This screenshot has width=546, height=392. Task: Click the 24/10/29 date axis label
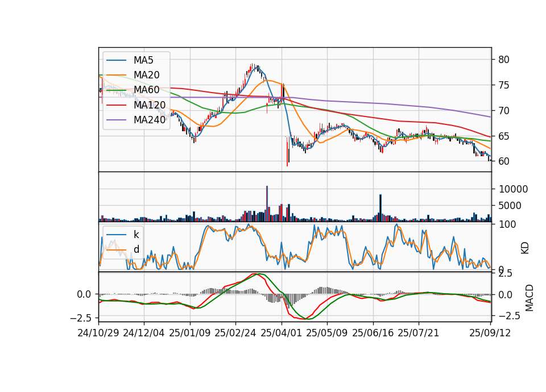(x=98, y=333)
